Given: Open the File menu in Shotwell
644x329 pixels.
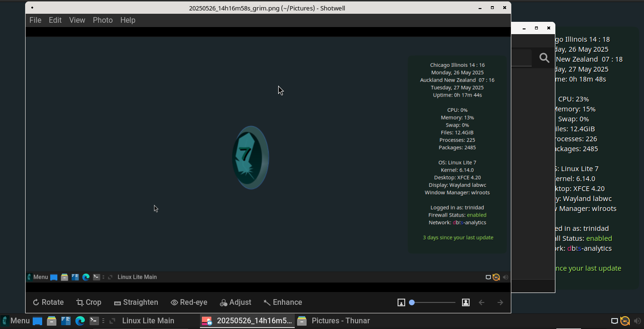Looking at the screenshot, I should 35,20.
